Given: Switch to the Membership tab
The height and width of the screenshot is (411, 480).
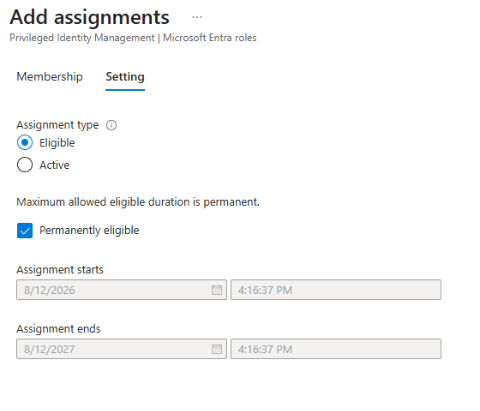Looking at the screenshot, I should pyautogui.click(x=50, y=77).
